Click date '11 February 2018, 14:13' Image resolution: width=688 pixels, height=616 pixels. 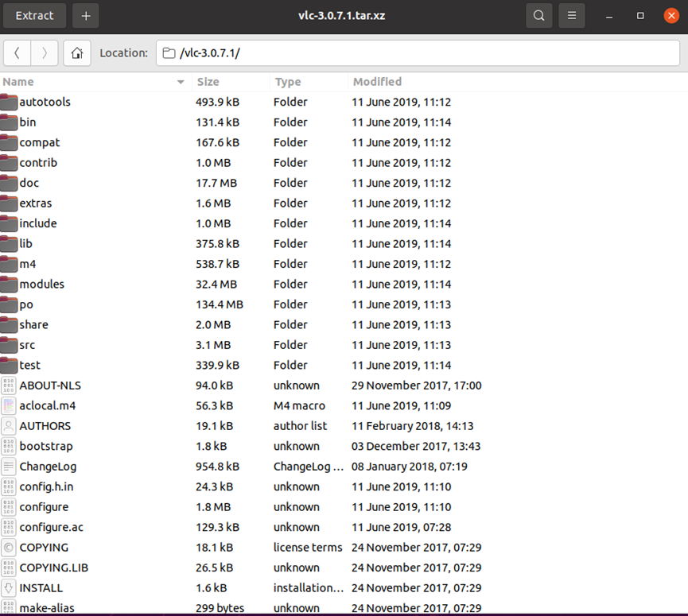[413, 426]
